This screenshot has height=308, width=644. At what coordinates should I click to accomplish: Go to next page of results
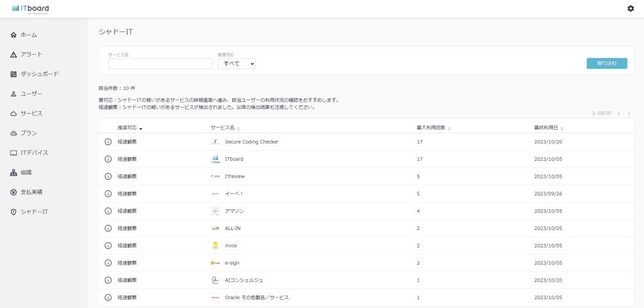point(629,113)
